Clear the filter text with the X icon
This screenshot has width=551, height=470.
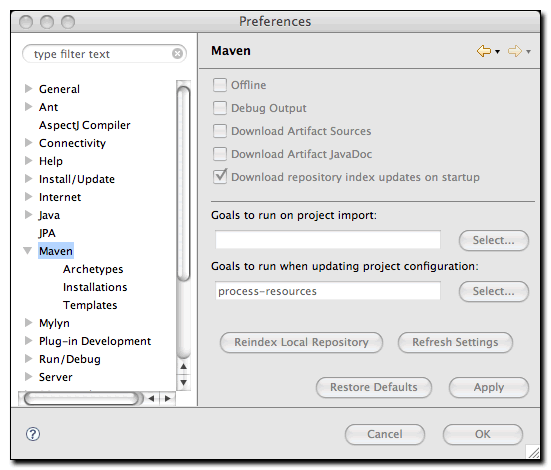click(177, 54)
